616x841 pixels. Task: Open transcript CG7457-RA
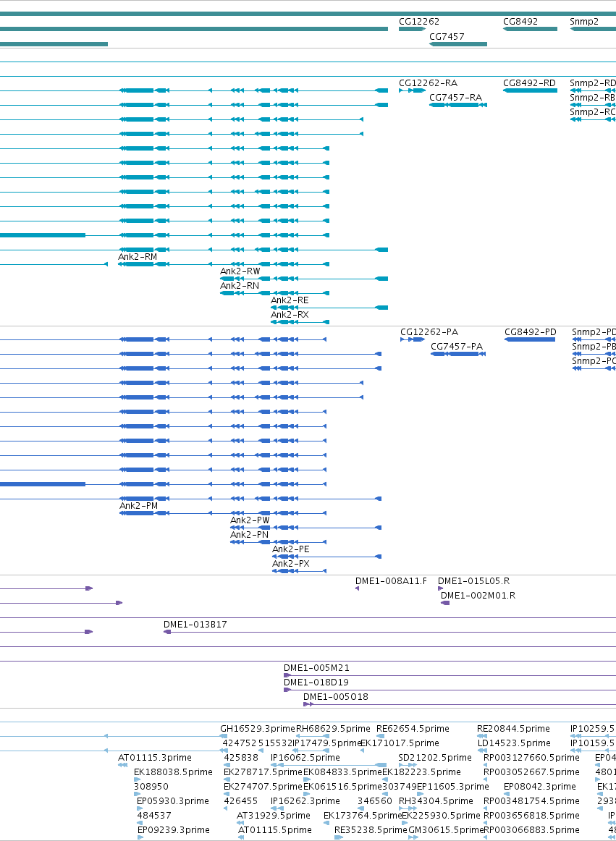coord(455,98)
